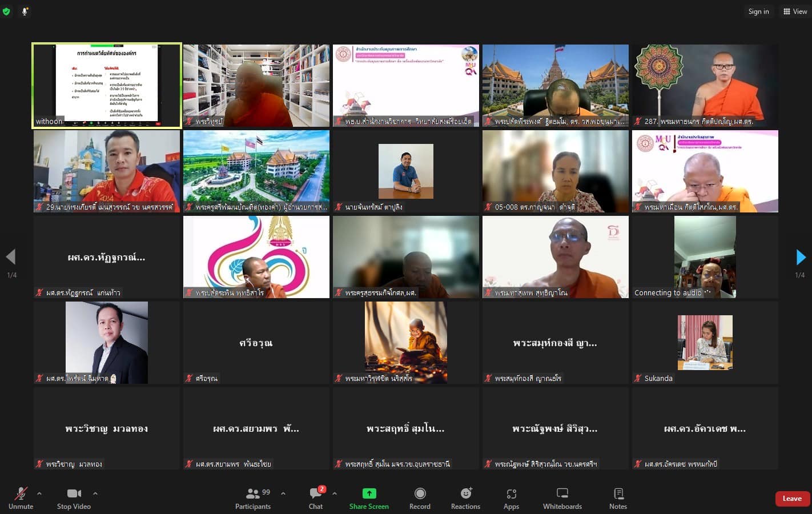This screenshot has width=812, height=514.
Task: Open the Chat panel
Action: coord(316,498)
